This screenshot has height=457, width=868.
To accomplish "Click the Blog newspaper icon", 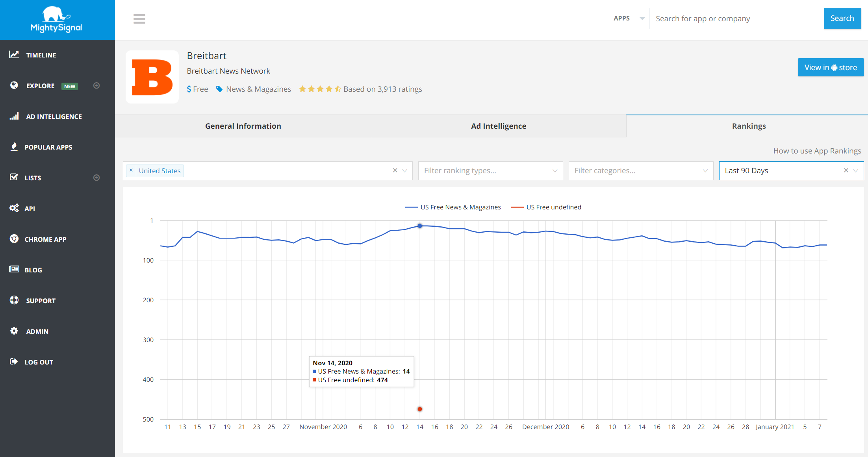I will [14, 269].
